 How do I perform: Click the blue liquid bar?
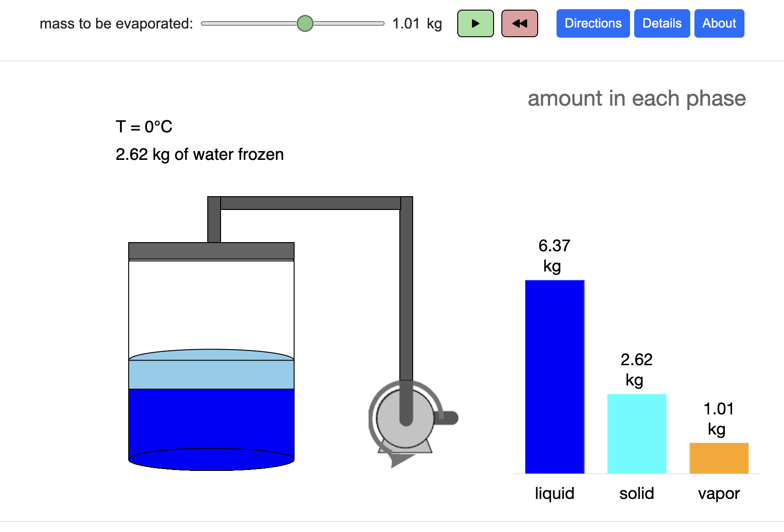[555, 377]
